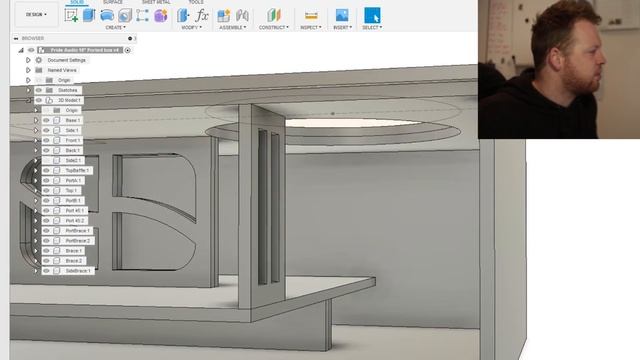Toggle visibility of root assembly
640x360 pixels.
[31, 50]
